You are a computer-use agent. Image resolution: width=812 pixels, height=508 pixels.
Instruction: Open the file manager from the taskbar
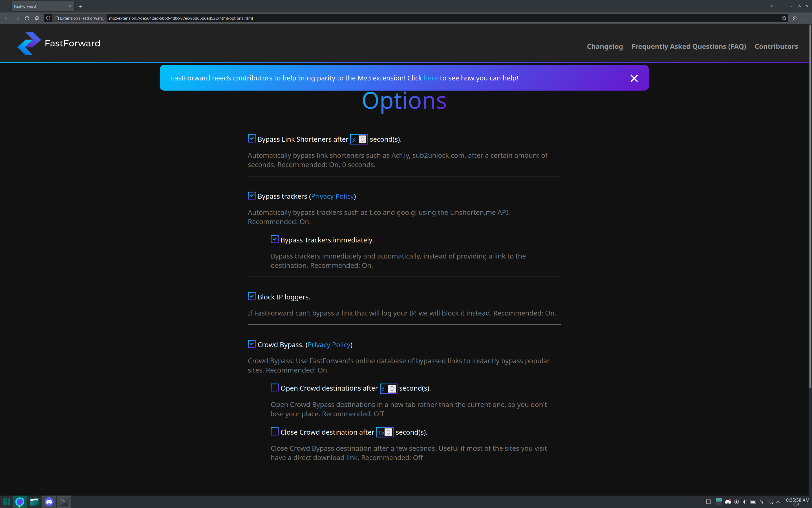tap(34, 502)
